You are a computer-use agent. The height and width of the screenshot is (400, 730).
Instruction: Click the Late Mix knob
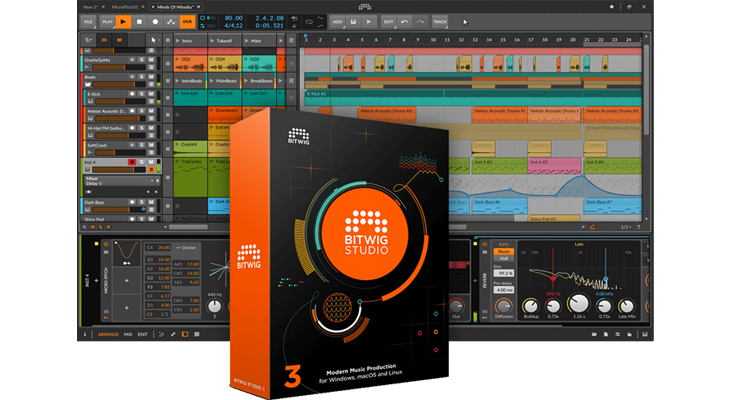click(x=627, y=306)
